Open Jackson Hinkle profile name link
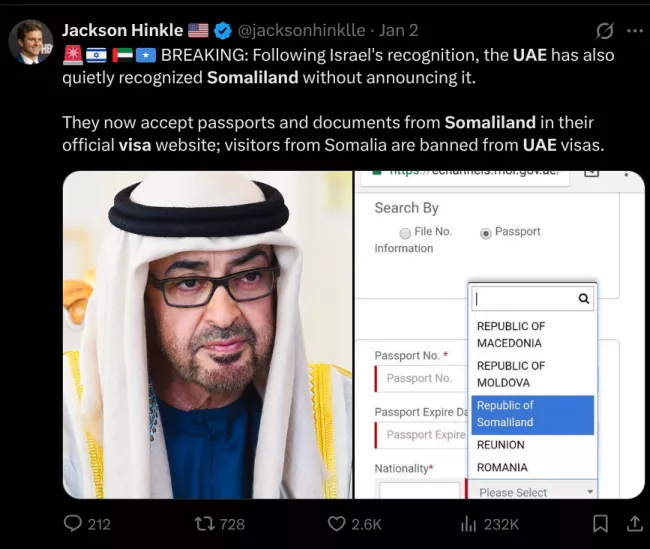 point(122,30)
